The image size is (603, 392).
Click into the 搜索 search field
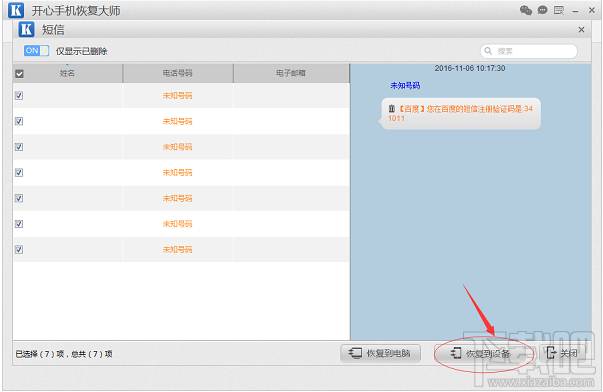529,51
